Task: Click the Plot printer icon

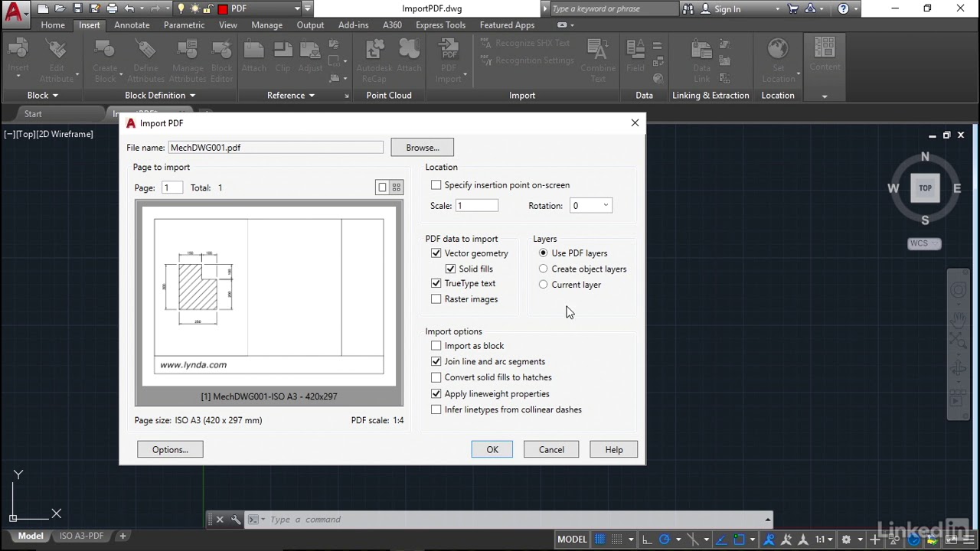Action: (x=112, y=9)
